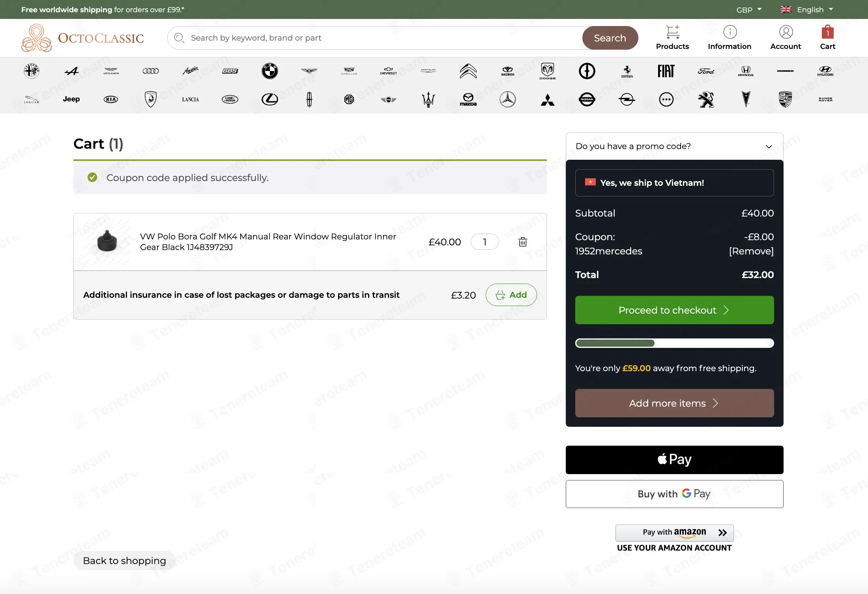This screenshot has height=594, width=868.
Task: Open the GBP currency dropdown
Action: 749,9
